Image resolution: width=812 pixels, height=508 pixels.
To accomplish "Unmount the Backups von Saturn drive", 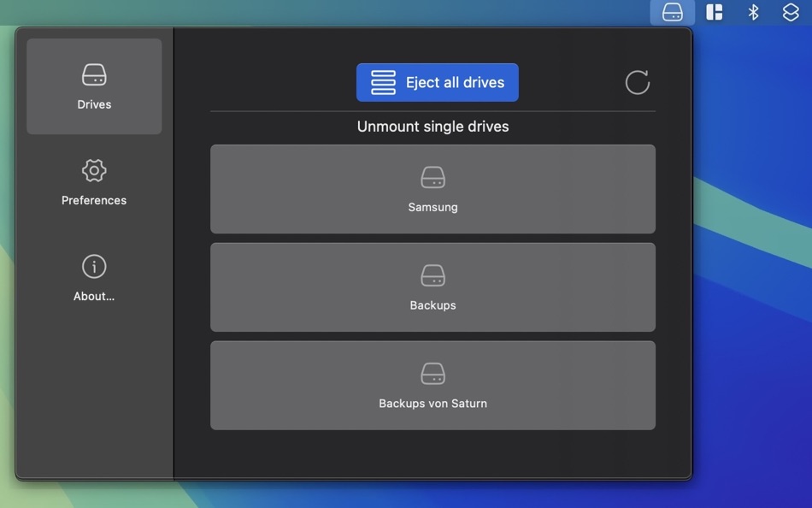I will tap(432, 385).
